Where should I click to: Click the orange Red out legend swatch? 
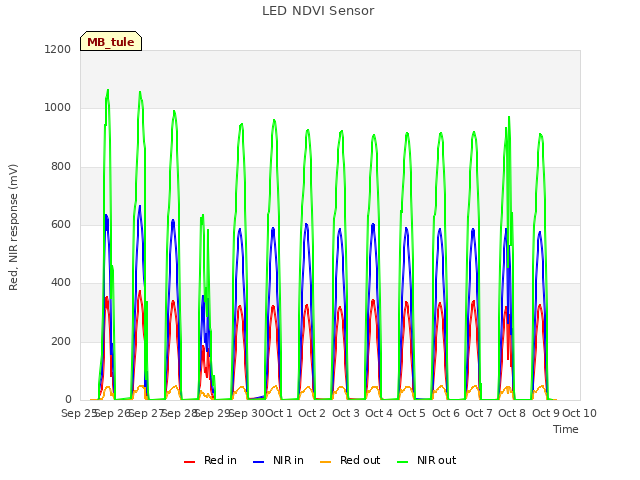[x=325, y=462]
